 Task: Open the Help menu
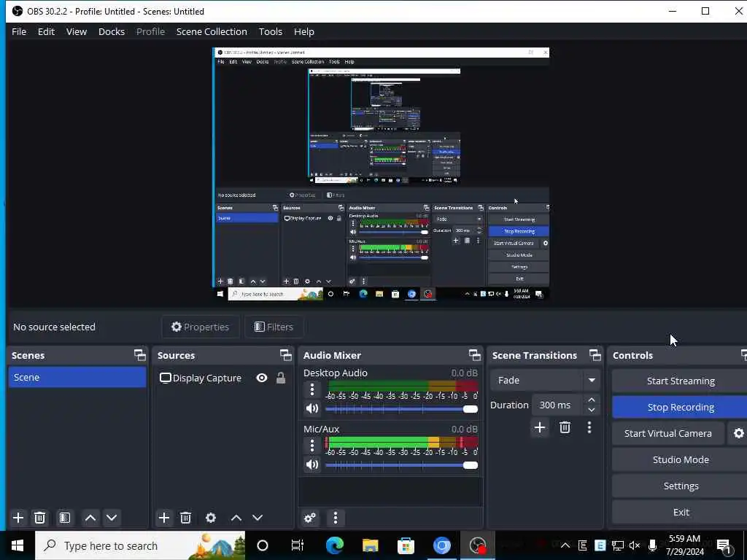(x=304, y=31)
